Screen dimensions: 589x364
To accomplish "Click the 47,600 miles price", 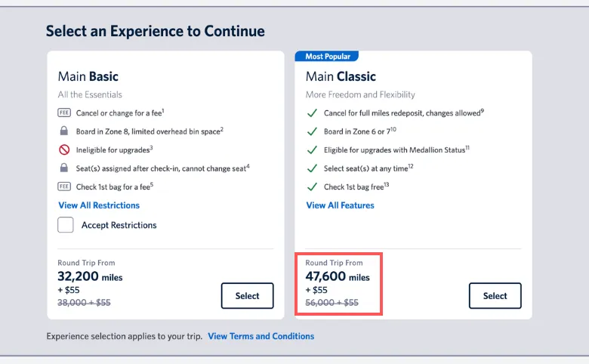I will [x=338, y=277].
